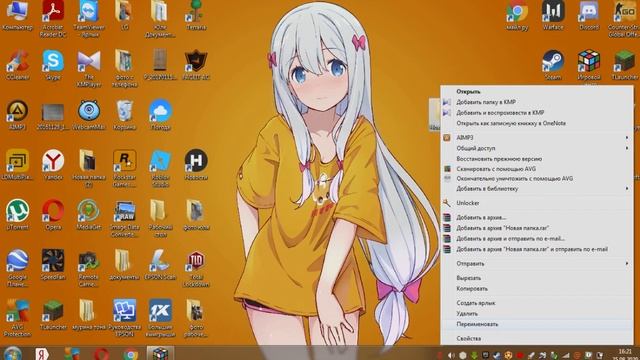Open the Погода weather shortcut
The height and width of the screenshot is (360, 640).
(x=160, y=115)
